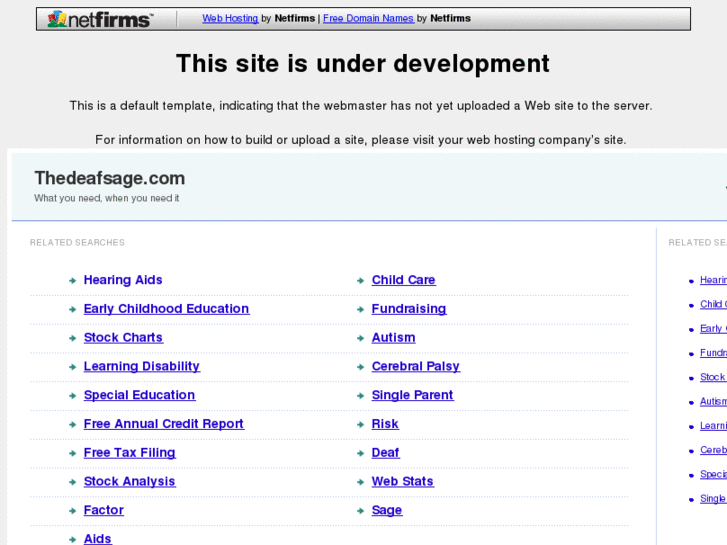Click the arrow icon beside Child Care
This screenshot has width=727, height=545.
click(360, 281)
